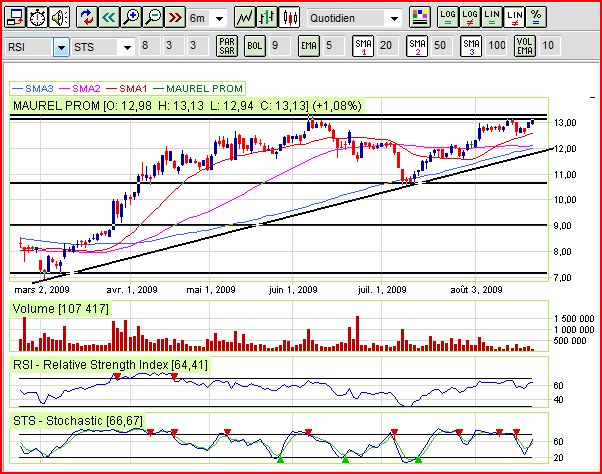
Task: Click the red fast-forward double-arrow icon
Action: pos(175,18)
